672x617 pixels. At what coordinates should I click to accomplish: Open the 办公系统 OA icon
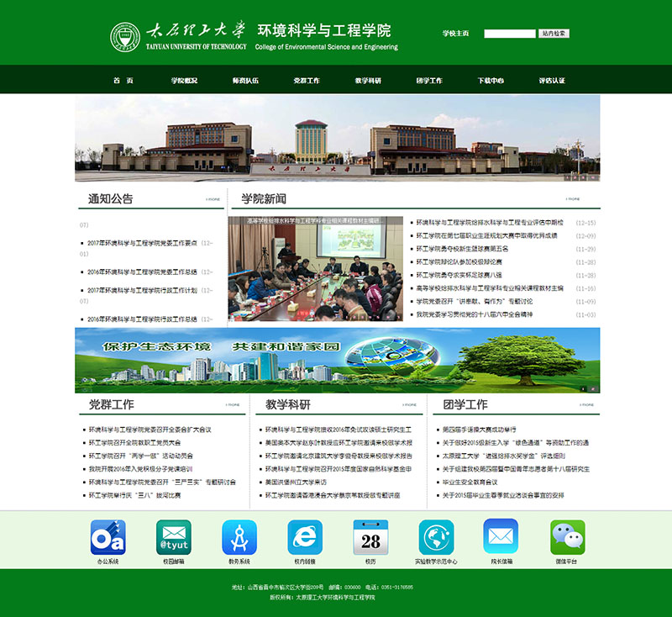108,537
